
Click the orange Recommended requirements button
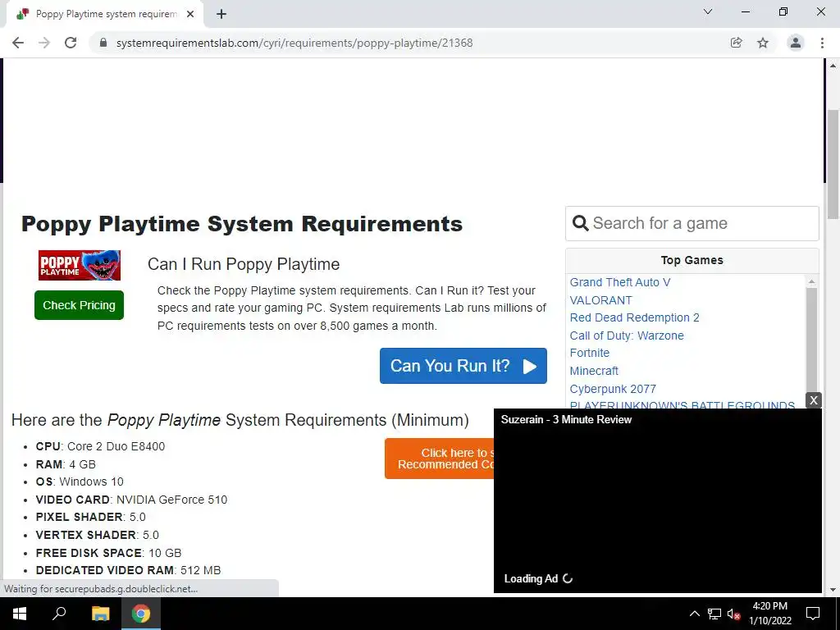click(x=440, y=459)
